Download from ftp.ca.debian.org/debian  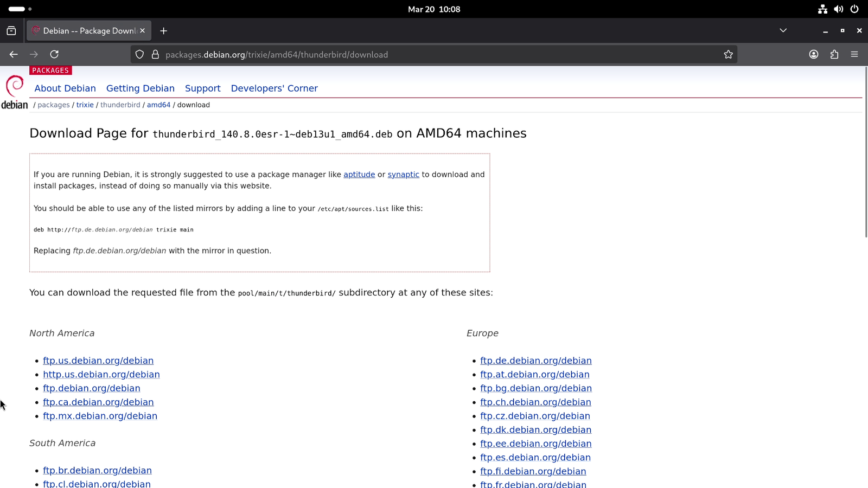point(98,402)
